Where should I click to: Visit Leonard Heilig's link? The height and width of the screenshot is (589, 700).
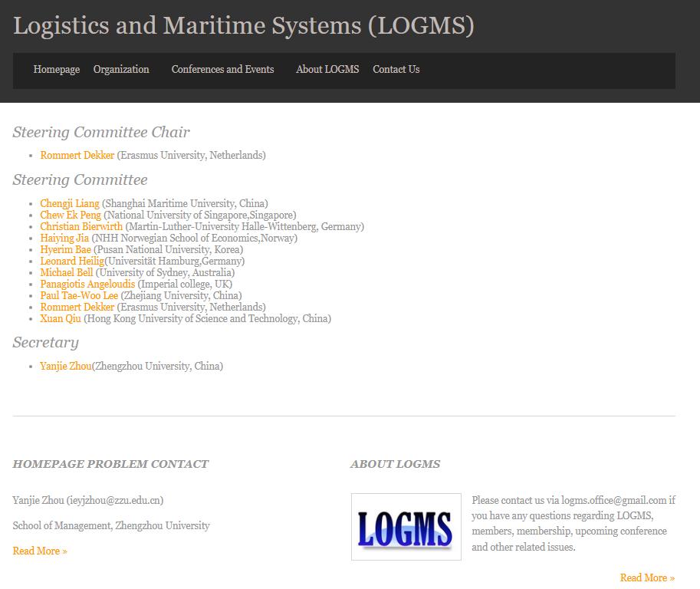tap(72, 262)
